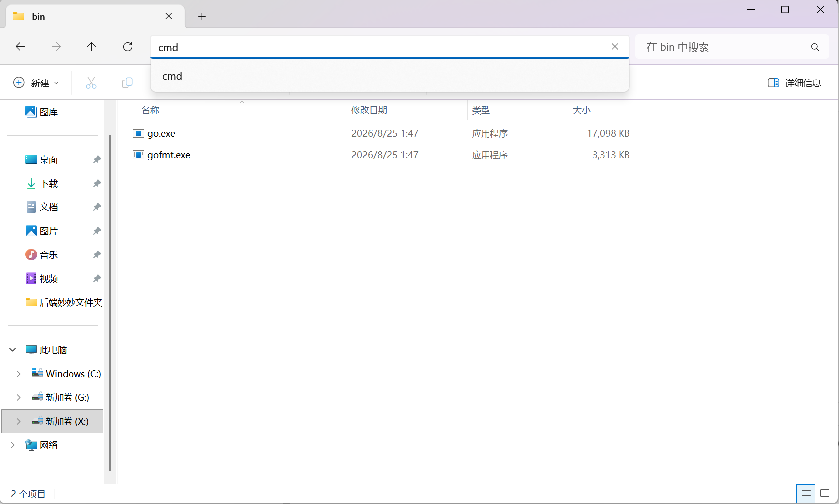The width and height of the screenshot is (839, 504).
Task: Open 图片 pictures in sidebar
Action: 42,231
